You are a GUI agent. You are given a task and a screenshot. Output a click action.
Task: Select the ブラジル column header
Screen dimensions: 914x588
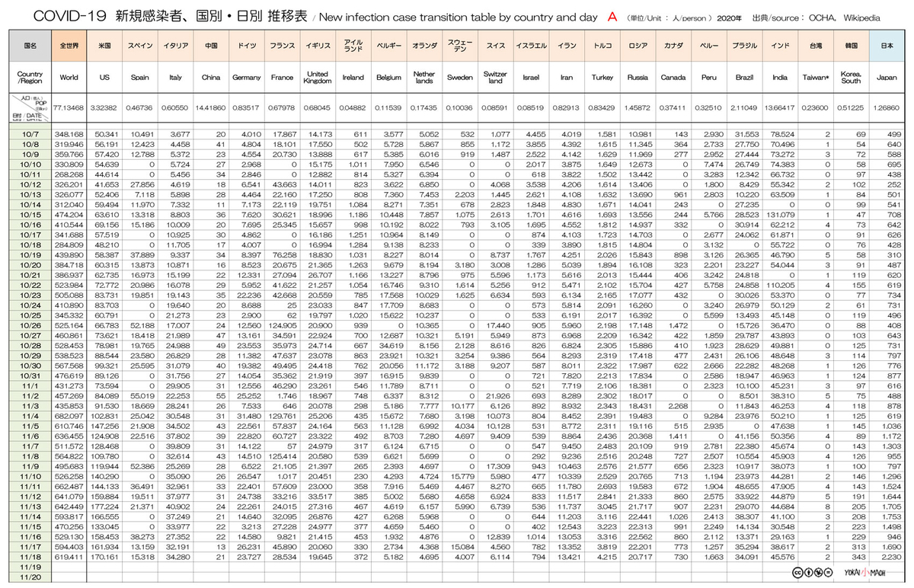[744, 46]
